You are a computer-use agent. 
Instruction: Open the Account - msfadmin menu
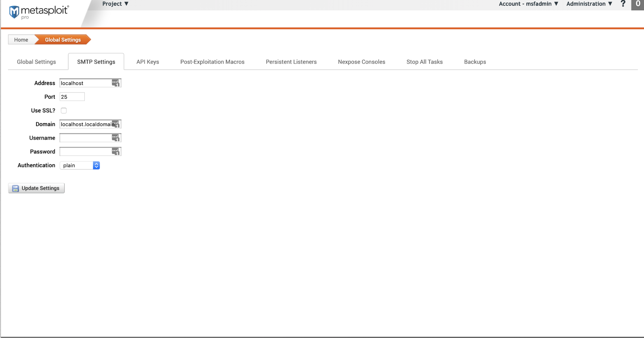(x=528, y=4)
